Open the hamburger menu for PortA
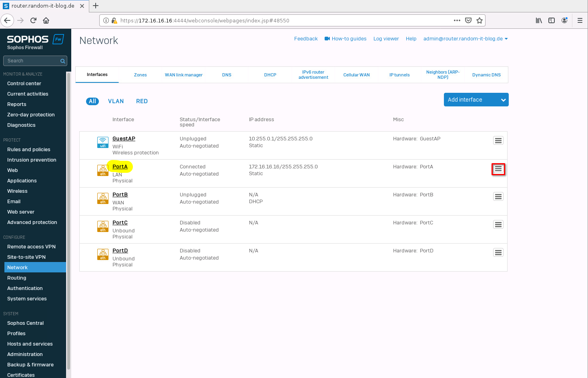 click(498, 169)
